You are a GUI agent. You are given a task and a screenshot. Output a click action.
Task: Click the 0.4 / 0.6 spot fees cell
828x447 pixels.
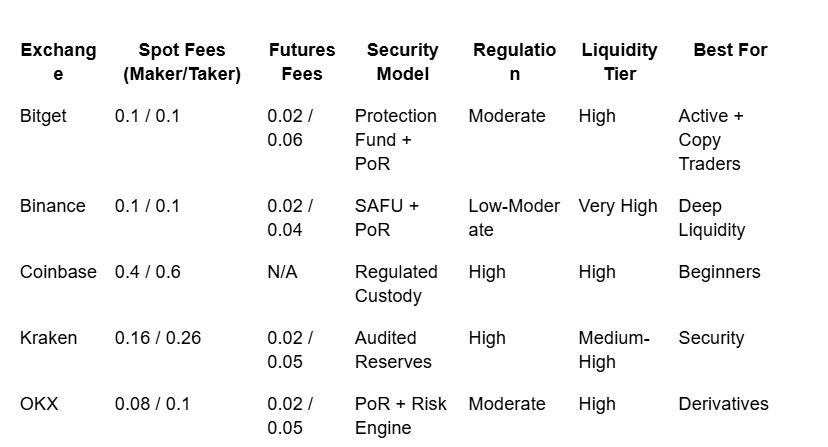click(x=147, y=272)
